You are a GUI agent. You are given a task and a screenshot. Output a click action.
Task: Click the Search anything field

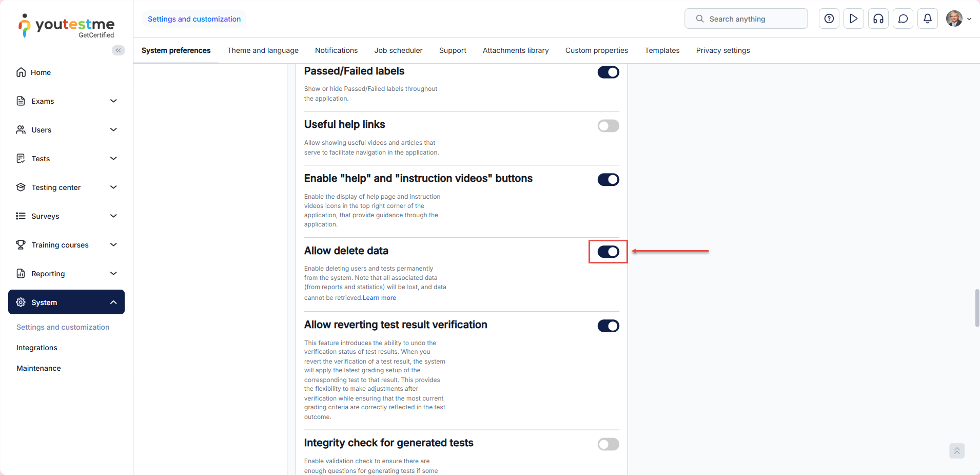point(746,19)
